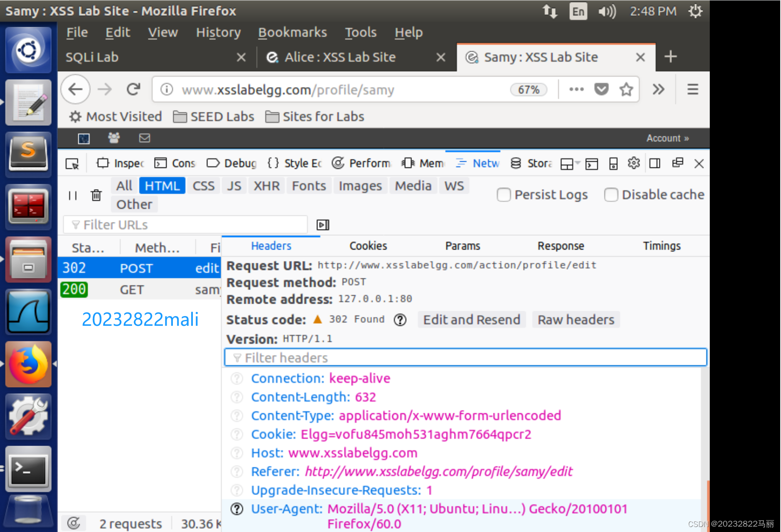Screen dimensions: 781x532
Task: Open devtools settings gear
Action: [x=634, y=163]
